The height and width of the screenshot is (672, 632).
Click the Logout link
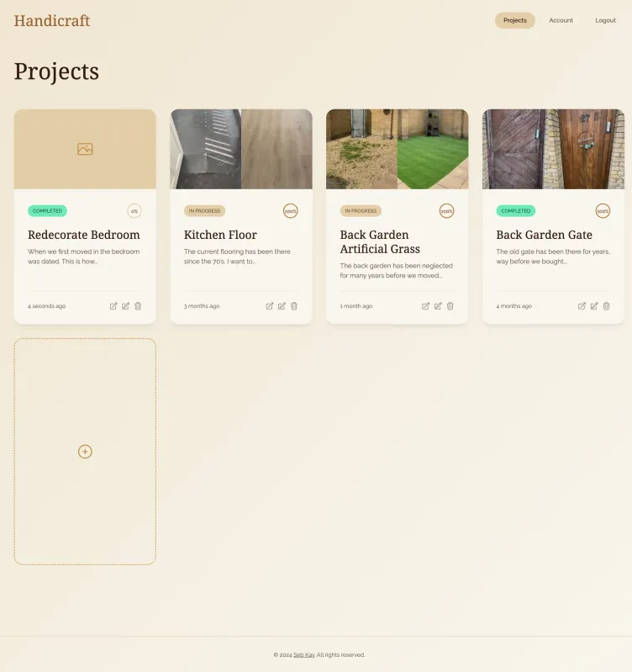point(605,20)
